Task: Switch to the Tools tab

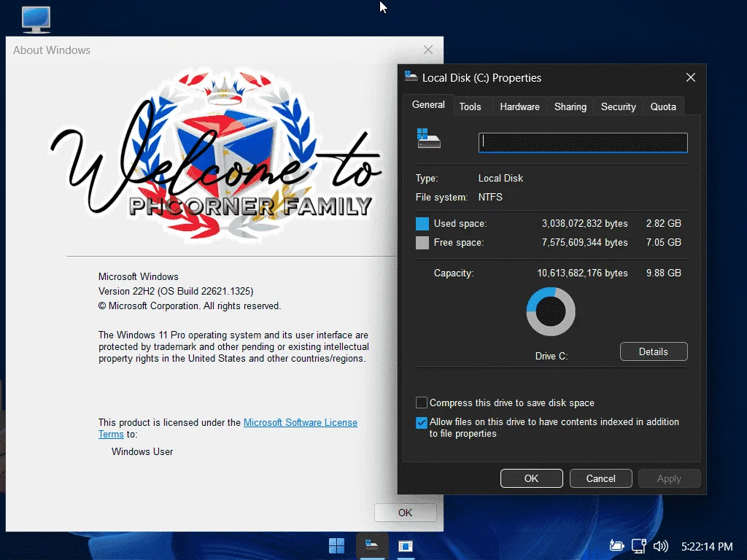Action: click(x=471, y=106)
